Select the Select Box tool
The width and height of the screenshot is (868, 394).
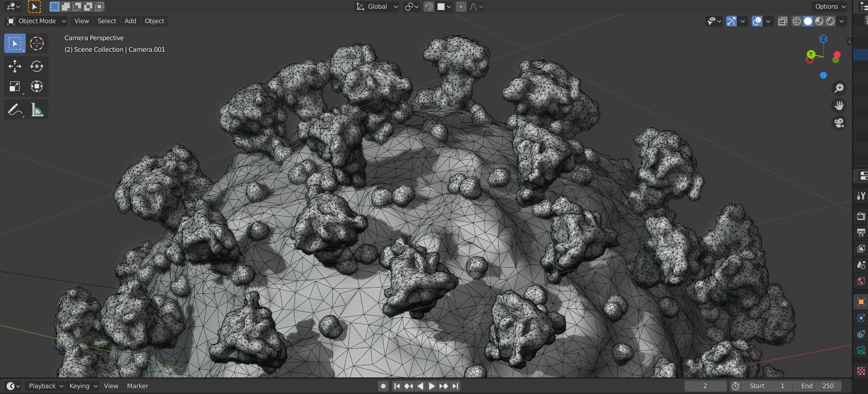pos(15,44)
